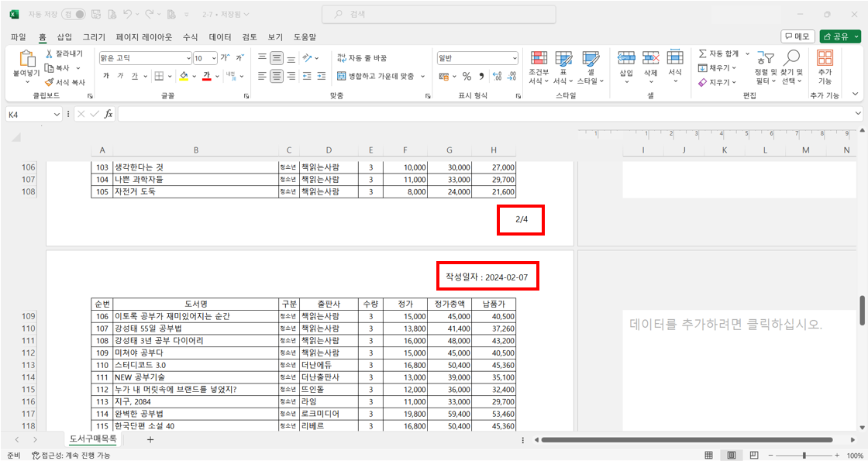Click the Clear (지우기) eraser icon

[x=702, y=82]
